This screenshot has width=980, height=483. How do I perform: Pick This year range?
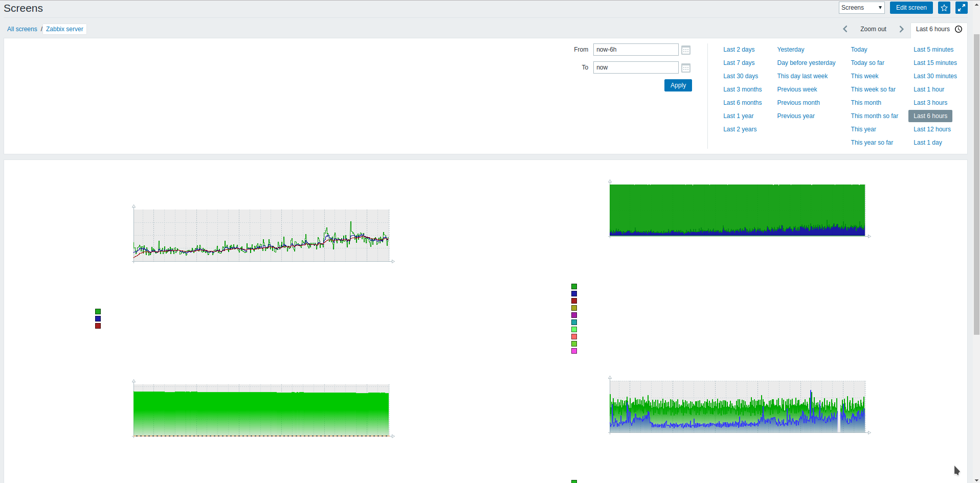(x=863, y=129)
